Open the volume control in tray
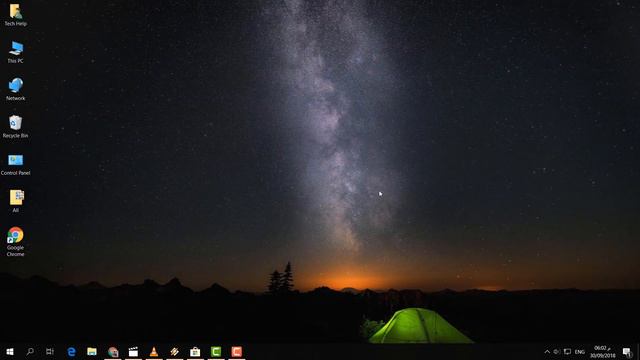This screenshot has width=640, height=360. [557, 351]
